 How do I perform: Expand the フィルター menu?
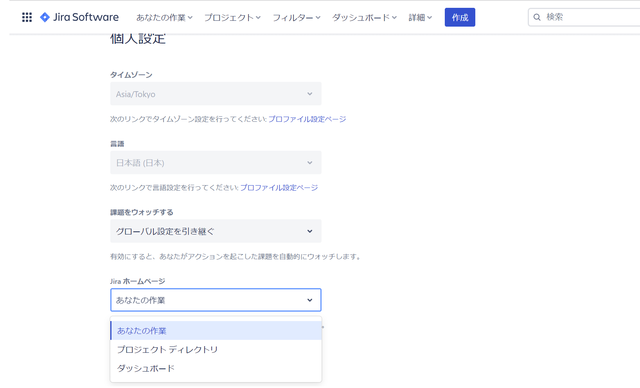296,18
